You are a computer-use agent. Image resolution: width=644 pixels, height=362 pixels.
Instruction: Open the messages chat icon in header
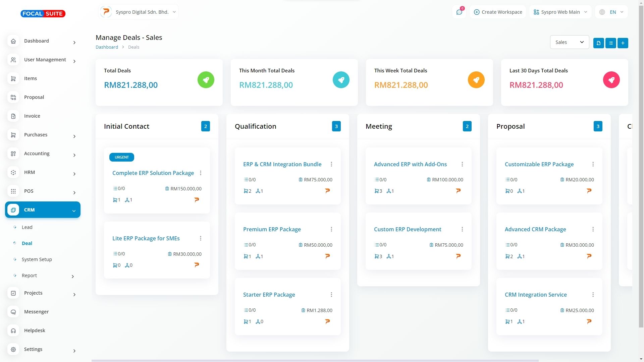click(459, 12)
